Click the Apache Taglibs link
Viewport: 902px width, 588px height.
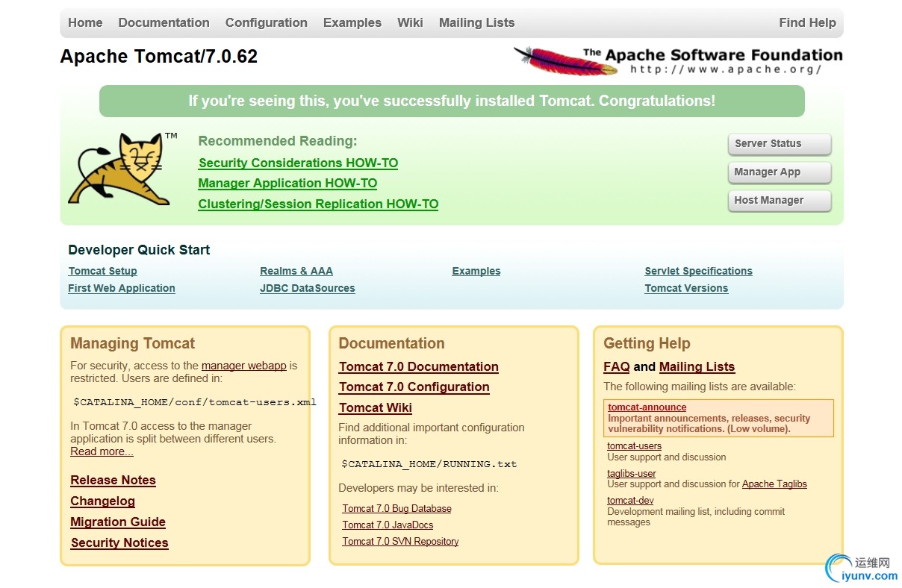775,484
